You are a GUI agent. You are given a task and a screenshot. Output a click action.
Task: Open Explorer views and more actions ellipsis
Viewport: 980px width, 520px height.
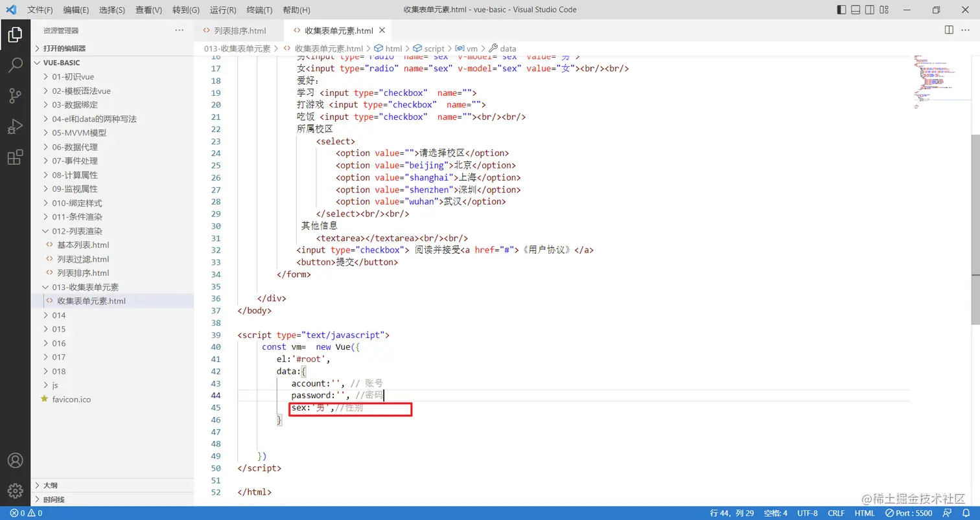coord(180,30)
